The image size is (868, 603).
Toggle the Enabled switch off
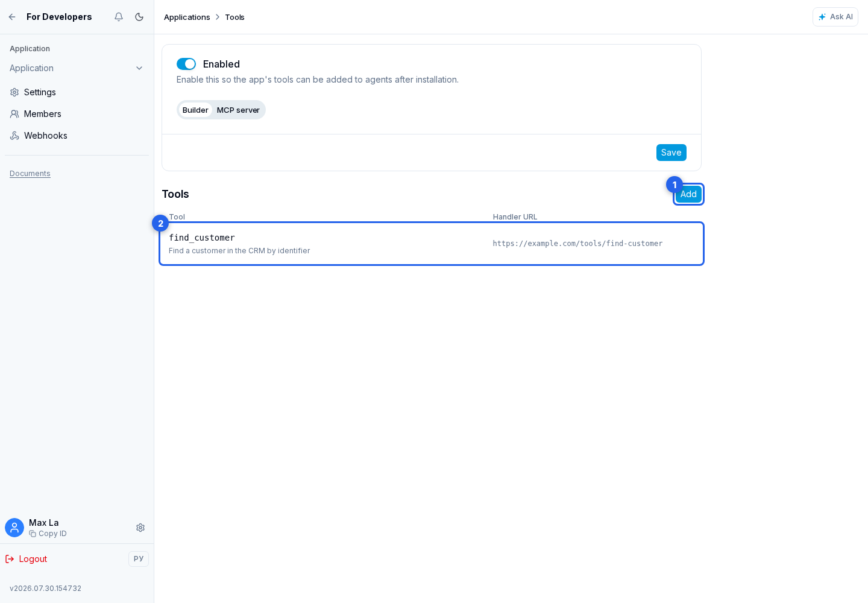pyautogui.click(x=186, y=64)
